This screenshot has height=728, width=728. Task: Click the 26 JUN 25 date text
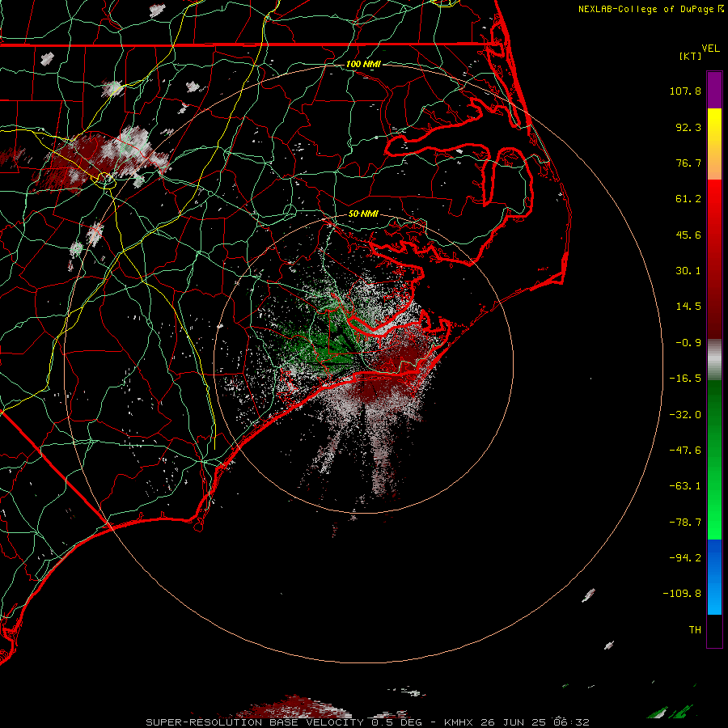coord(513,722)
